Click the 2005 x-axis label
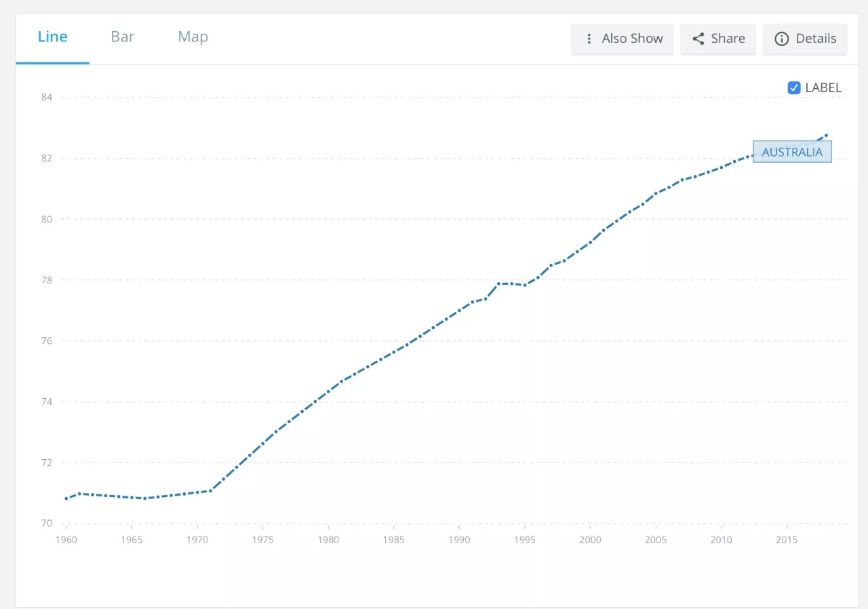Screen dimensions: 868x609 click(656, 540)
